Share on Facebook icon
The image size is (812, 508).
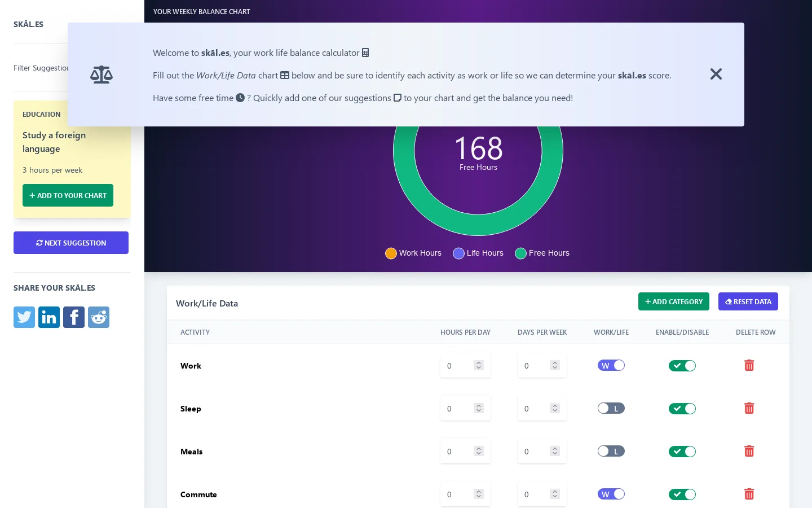pyautogui.click(x=74, y=317)
